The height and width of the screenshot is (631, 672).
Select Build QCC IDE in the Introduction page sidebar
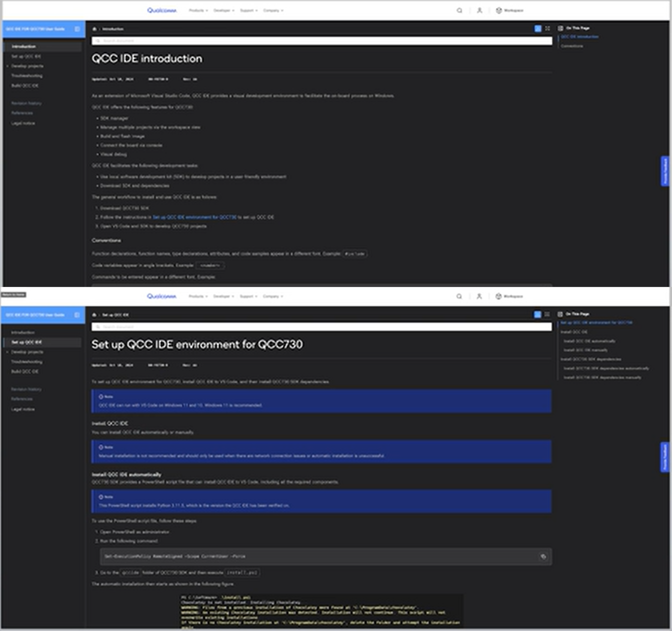click(x=25, y=86)
